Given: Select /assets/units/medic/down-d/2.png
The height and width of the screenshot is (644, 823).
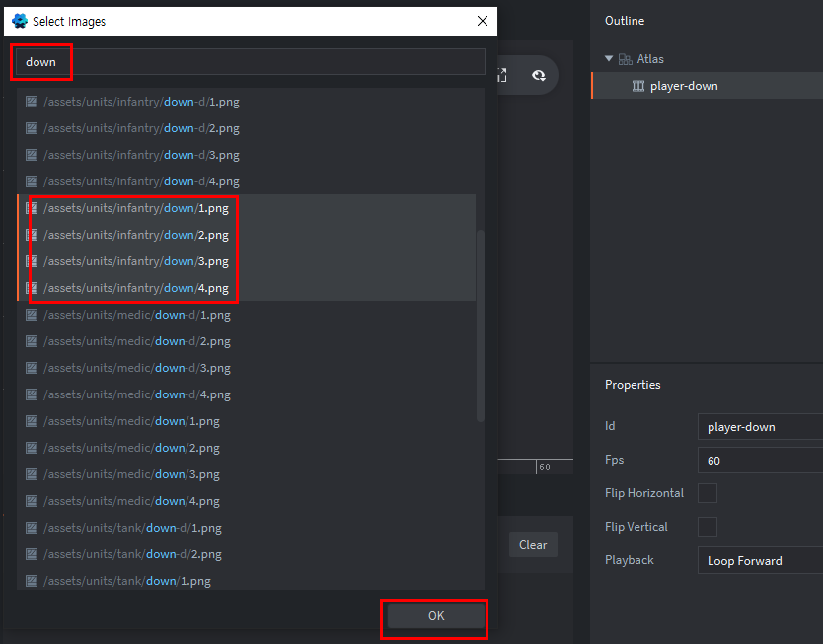Looking at the screenshot, I should click(246, 341).
